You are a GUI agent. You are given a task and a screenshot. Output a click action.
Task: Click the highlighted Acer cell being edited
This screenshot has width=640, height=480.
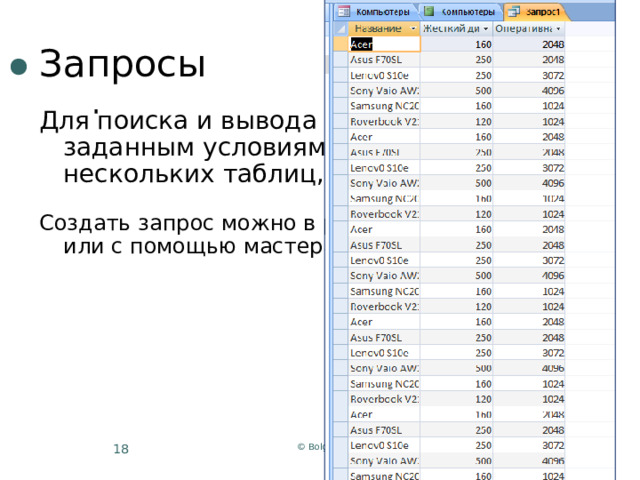tap(384, 44)
